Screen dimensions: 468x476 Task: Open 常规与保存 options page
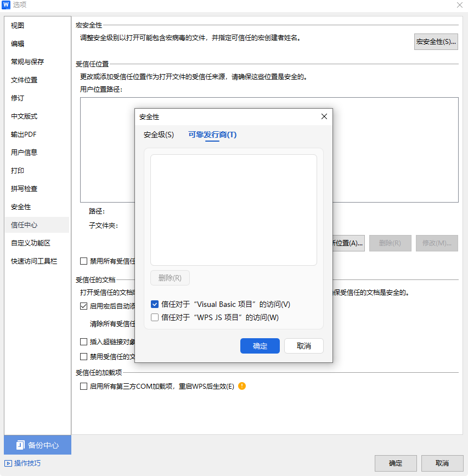pyautogui.click(x=37, y=61)
